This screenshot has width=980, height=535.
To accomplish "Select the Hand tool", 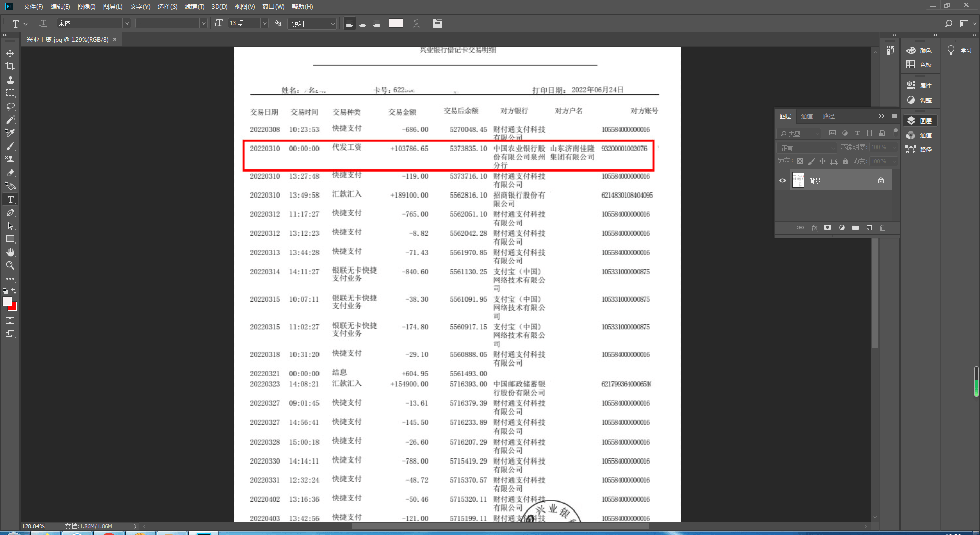I will (10, 252).
